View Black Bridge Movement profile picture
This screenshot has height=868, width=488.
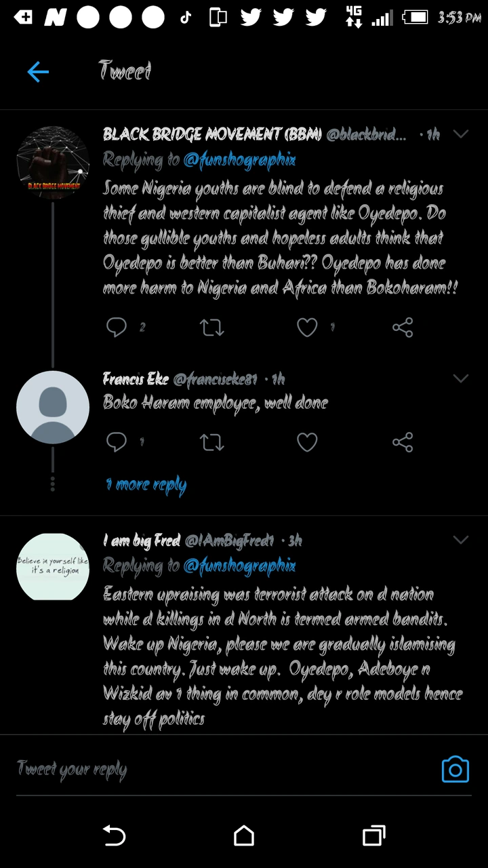pyautogui.click(x=53, y=163)
